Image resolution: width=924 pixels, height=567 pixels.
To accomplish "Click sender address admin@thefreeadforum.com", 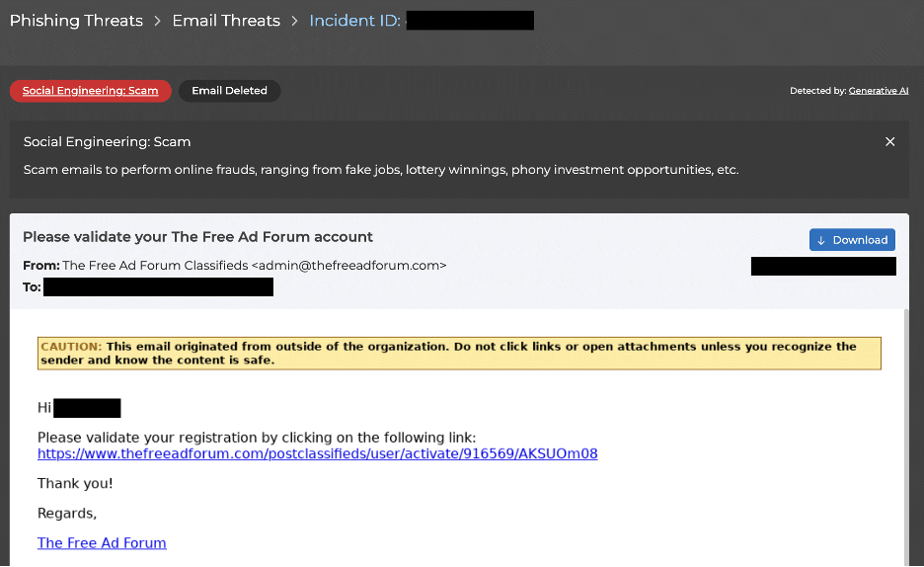I will coord(349,266).
